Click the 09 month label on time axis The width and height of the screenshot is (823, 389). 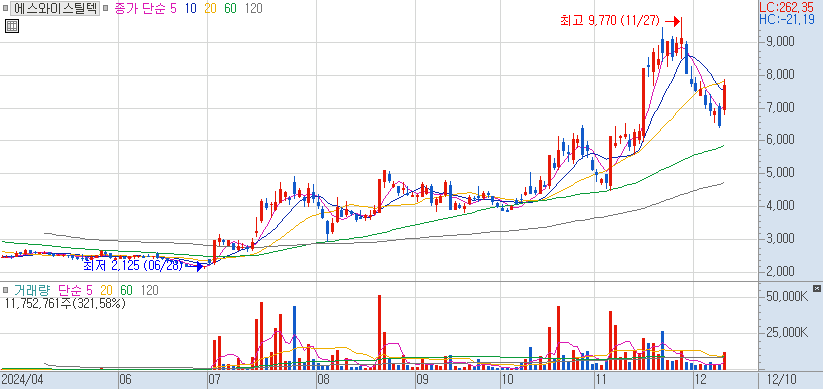pos(423,380)
